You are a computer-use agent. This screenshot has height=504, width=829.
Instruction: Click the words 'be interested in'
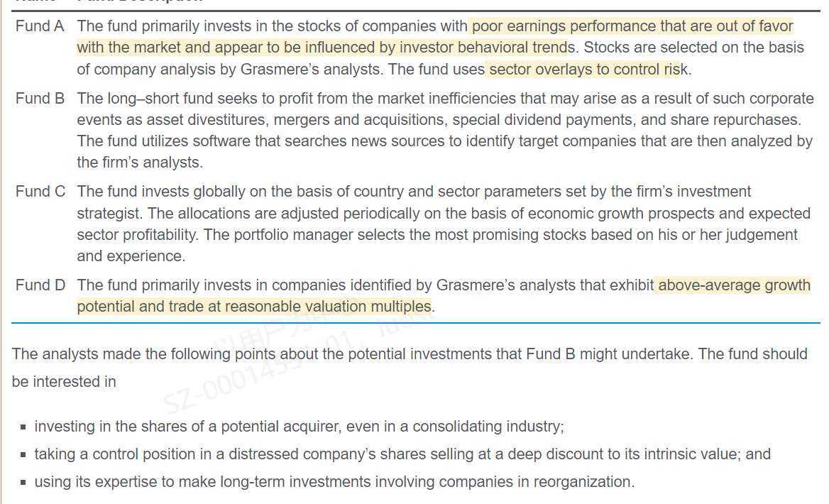tap(64, 382)
